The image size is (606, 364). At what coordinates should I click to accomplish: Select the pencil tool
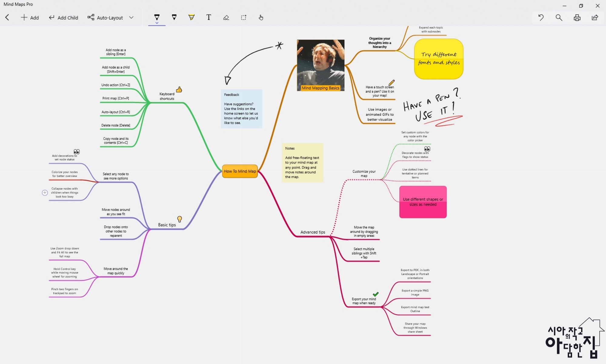[174, 17]
